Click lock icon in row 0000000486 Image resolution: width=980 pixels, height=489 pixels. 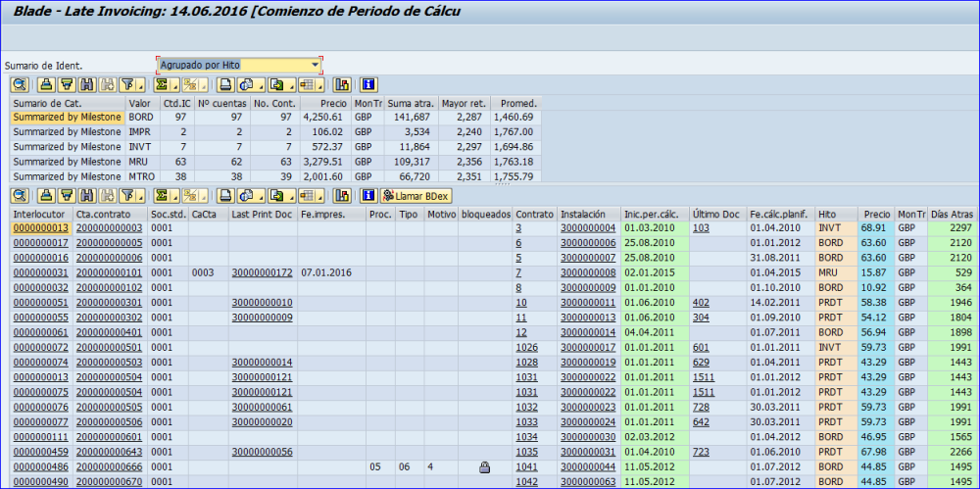pyautogui.click(x=484, y=466)
